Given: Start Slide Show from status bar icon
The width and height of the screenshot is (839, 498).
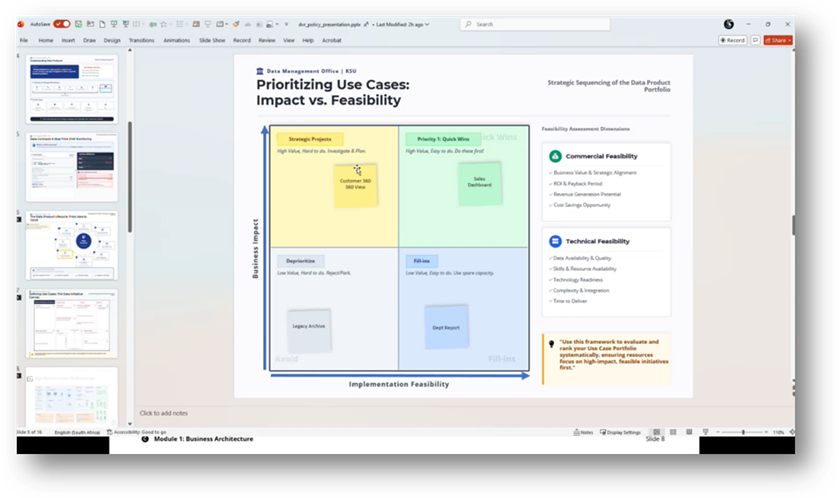Looking at the screenshot, I should pyautogui.click(x=705, y=432).
